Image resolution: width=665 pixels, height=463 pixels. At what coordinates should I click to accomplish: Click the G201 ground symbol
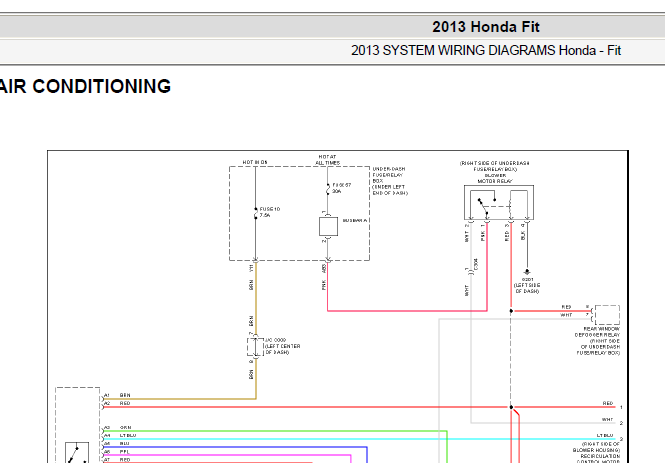point(527,272)
